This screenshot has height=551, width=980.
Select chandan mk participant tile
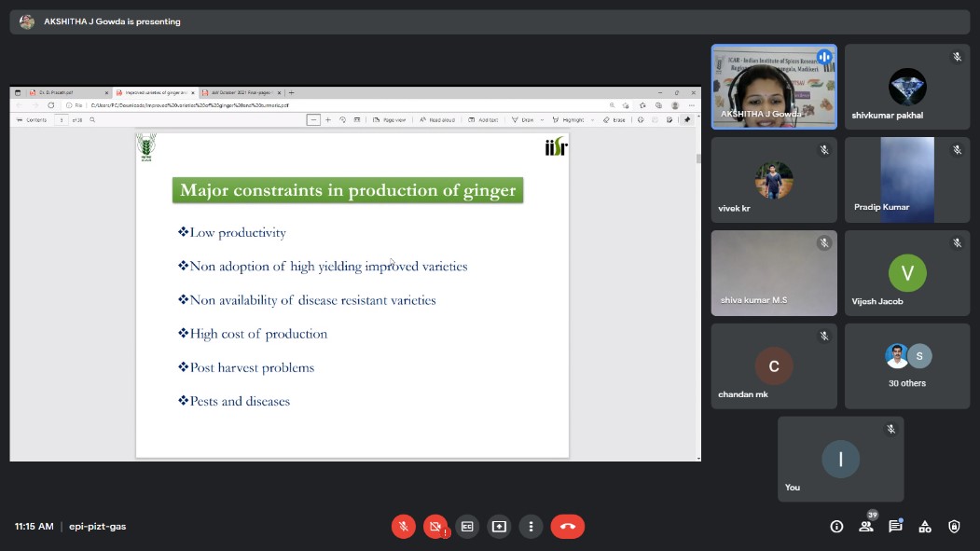(774, 366)
